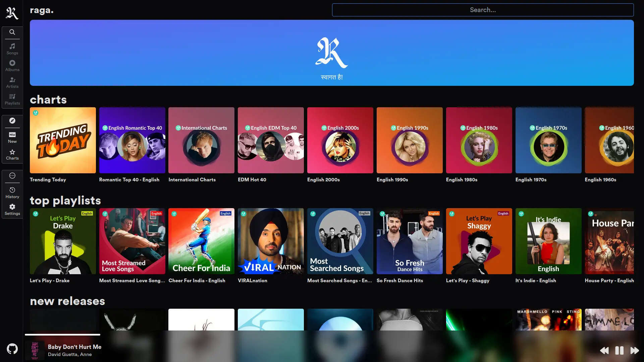Open the GitHub link icon
This screenshot has width=644, height=362.
[x=12, y=349]
